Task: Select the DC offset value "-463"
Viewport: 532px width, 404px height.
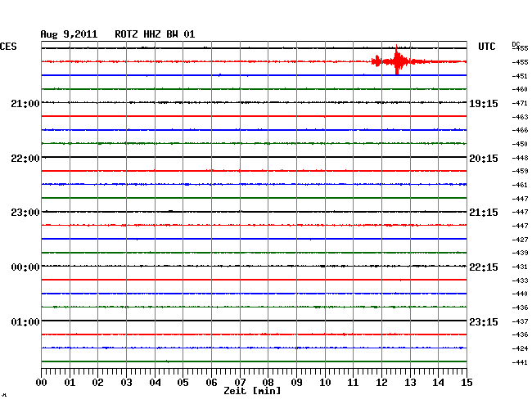Action: 520,117
